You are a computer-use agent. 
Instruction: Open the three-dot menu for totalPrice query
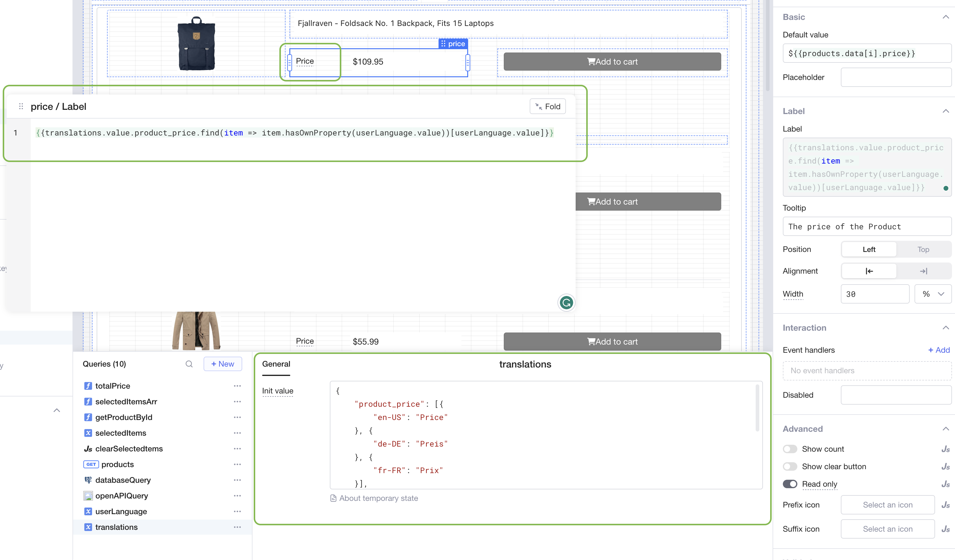[x=237, y=386]
